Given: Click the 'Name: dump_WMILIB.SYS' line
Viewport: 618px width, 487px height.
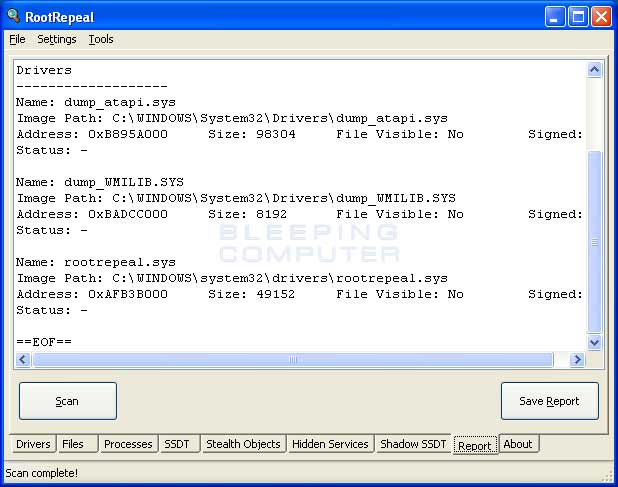Looking at the screenshot, I should [x=100, y=182].
